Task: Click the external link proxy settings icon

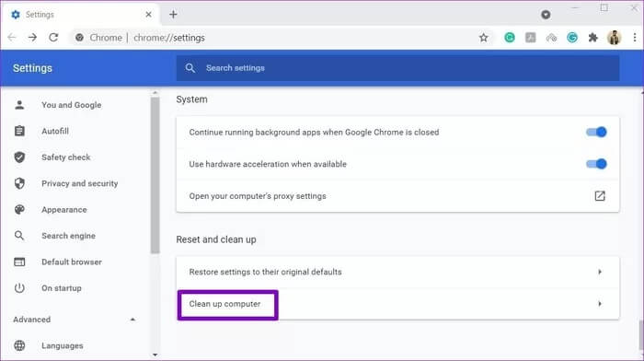Action: [x=600, y=196]
